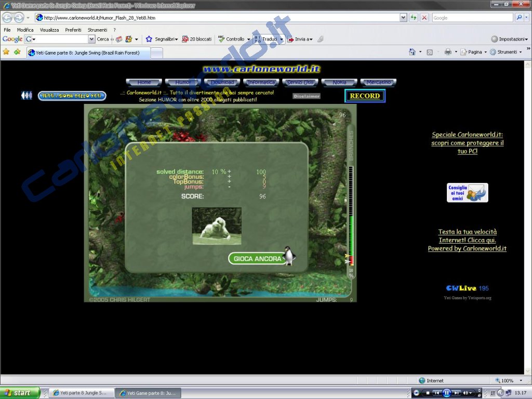Image resolution: width=532 pixels, height=399 pixels.
Task: Click the Favorites Center star icon
Action: (x=6, y=52)
